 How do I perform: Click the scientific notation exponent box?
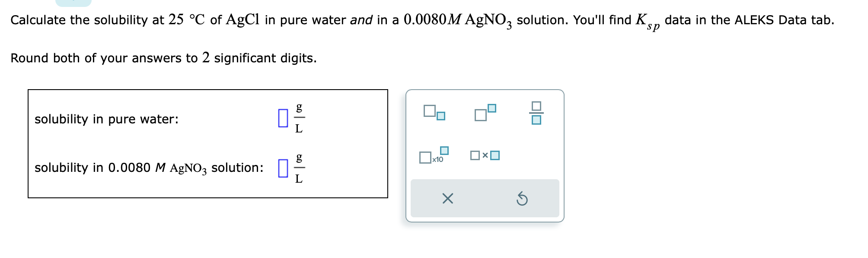444,150
